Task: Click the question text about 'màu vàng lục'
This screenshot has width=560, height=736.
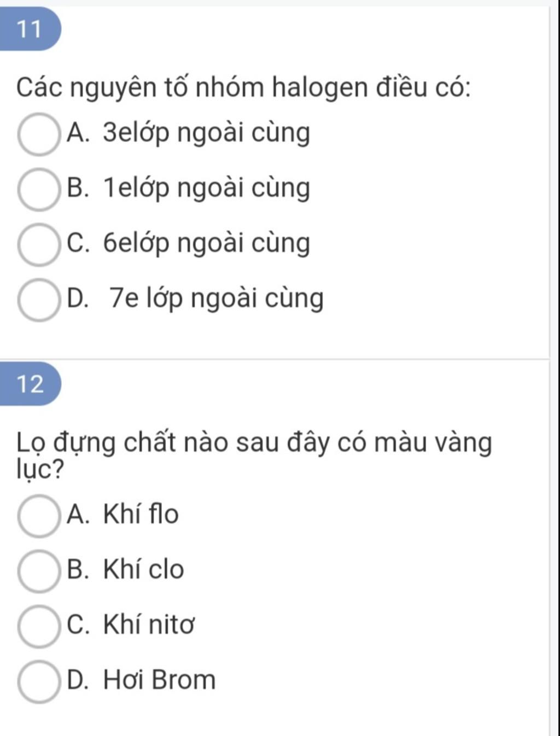Action: click(x=254, y=455)
